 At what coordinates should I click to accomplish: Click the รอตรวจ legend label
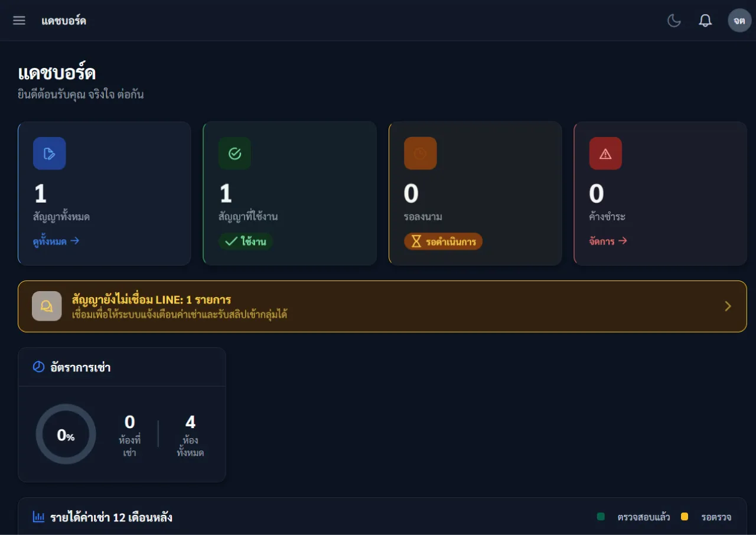(x=716, y=517)
